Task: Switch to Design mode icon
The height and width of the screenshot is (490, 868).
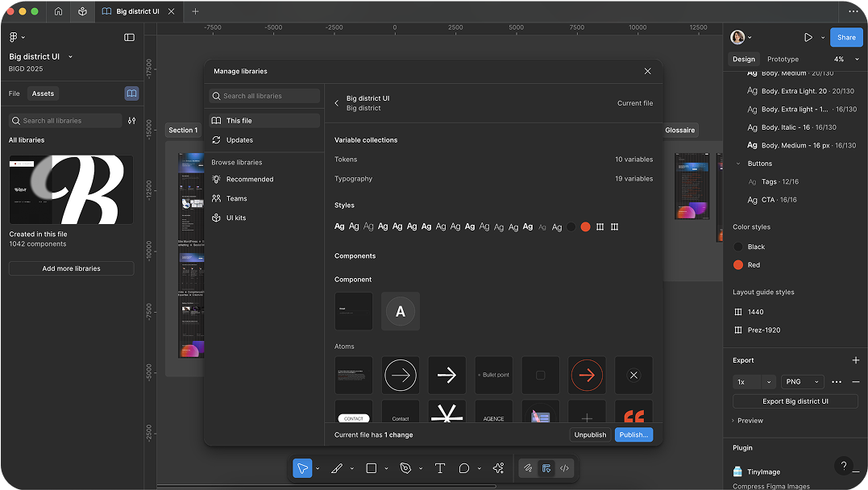Action: coord(546,468)
